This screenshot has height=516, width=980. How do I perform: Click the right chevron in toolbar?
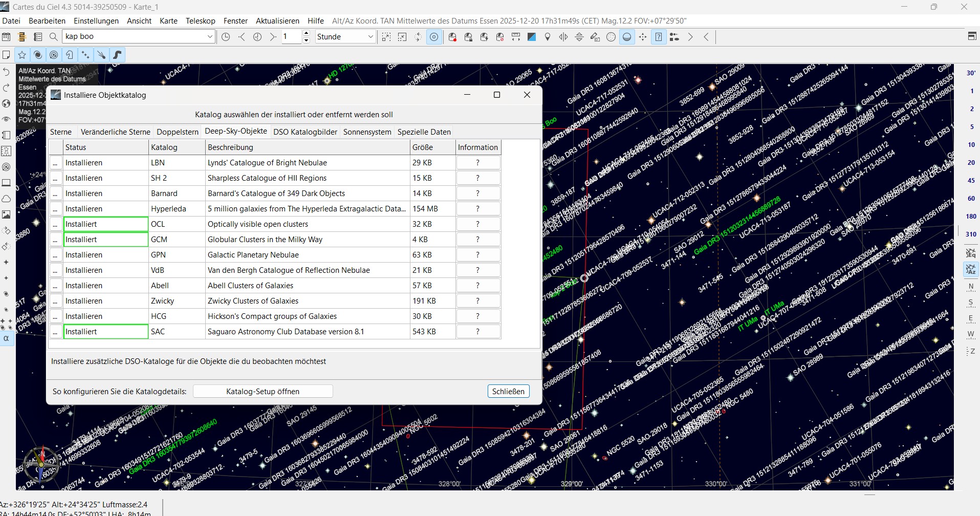click(x=690, y=37)
